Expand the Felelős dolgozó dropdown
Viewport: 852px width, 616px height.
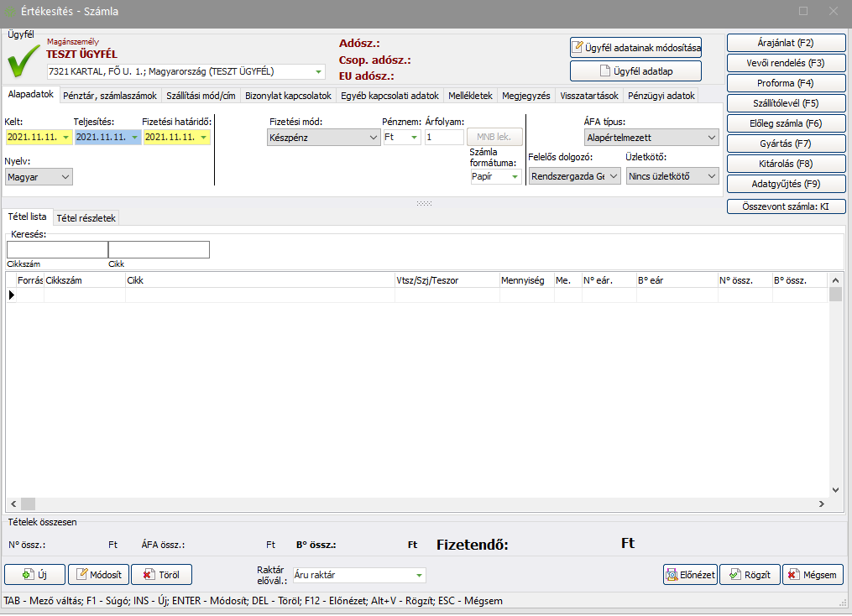(614, 176)
